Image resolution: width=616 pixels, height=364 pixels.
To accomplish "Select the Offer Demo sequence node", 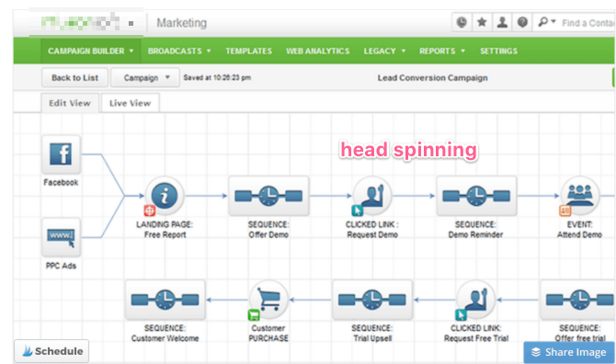I will 268,196.
